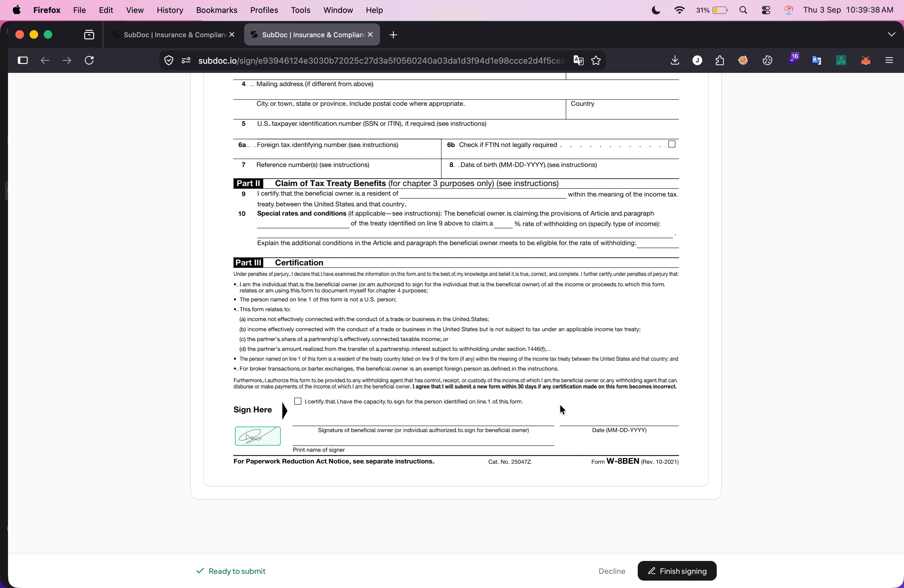
Task: Click the blue translate extension icon
Action: pyautogui.click(x=817, y=60)
